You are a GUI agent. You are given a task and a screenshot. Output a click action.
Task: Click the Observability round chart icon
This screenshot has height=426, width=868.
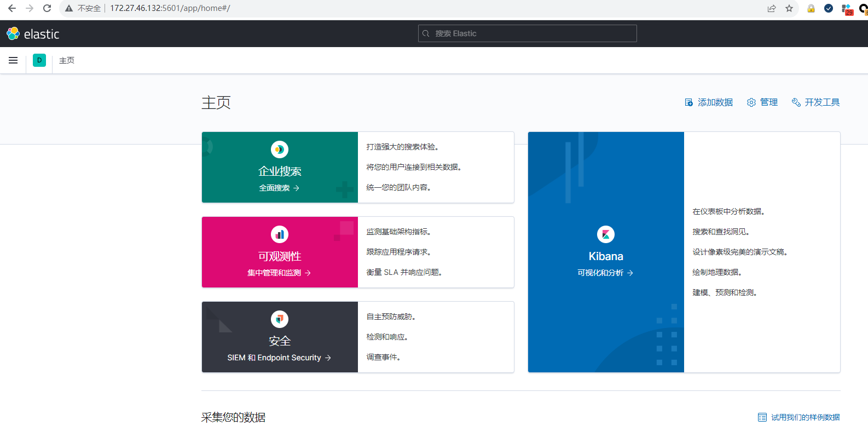click(x=280, y=234)
